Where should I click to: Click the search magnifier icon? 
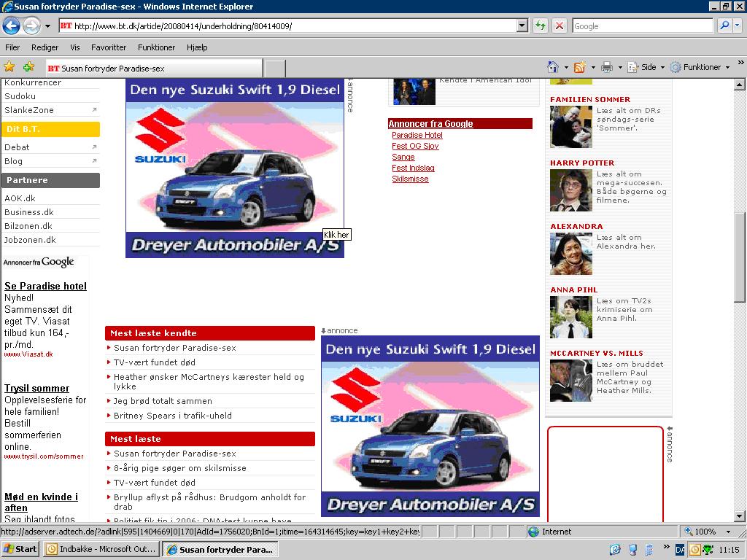tap(724, 26)
